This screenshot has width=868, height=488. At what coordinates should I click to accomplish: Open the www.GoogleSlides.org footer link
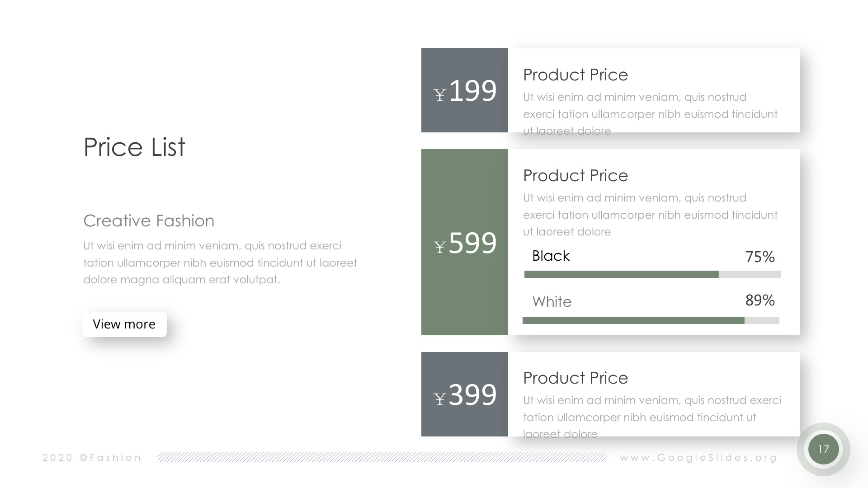(x=698, y=458)
